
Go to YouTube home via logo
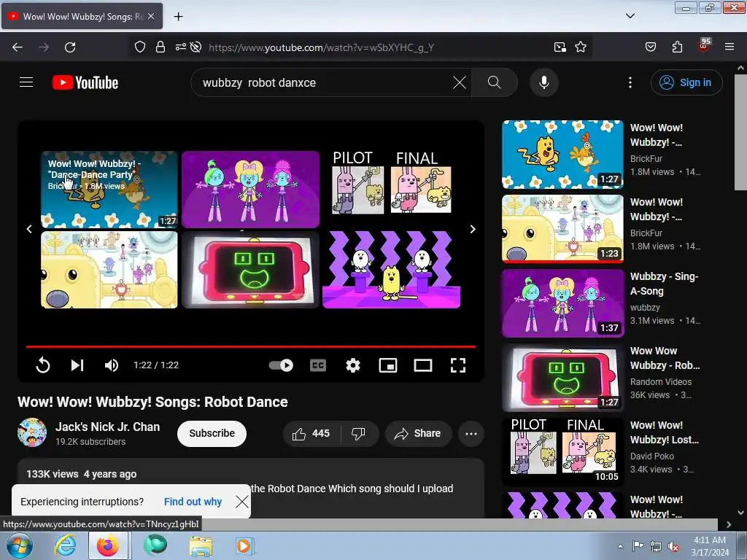[x=85, y=82]
